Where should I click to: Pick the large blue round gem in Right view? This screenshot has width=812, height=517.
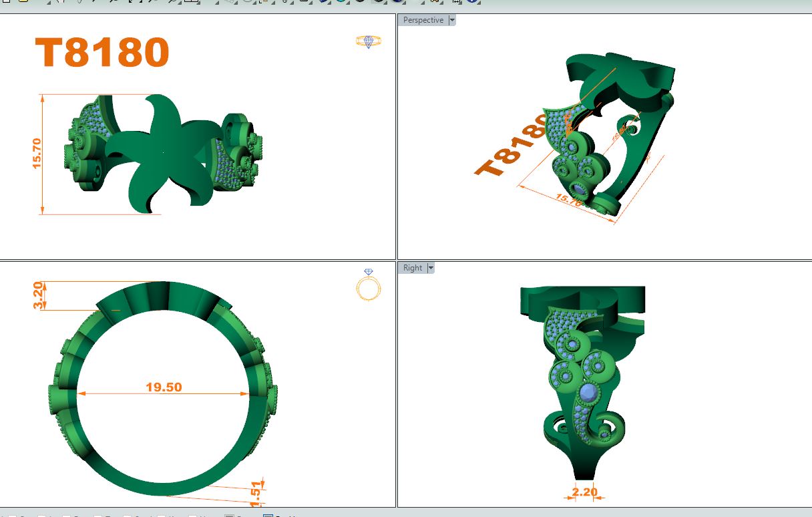[588, 393]
